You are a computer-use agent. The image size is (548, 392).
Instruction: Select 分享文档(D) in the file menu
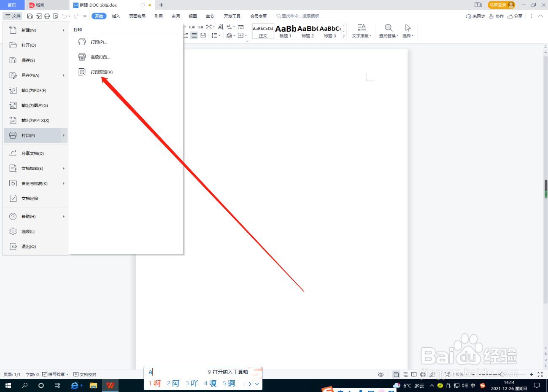click(35, 153)
